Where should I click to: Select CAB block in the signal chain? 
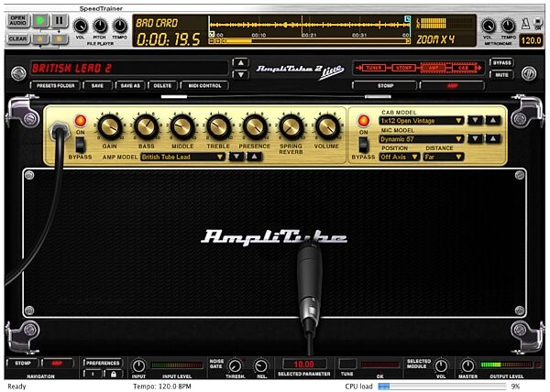pyautogui.click(x=463, y=68)
